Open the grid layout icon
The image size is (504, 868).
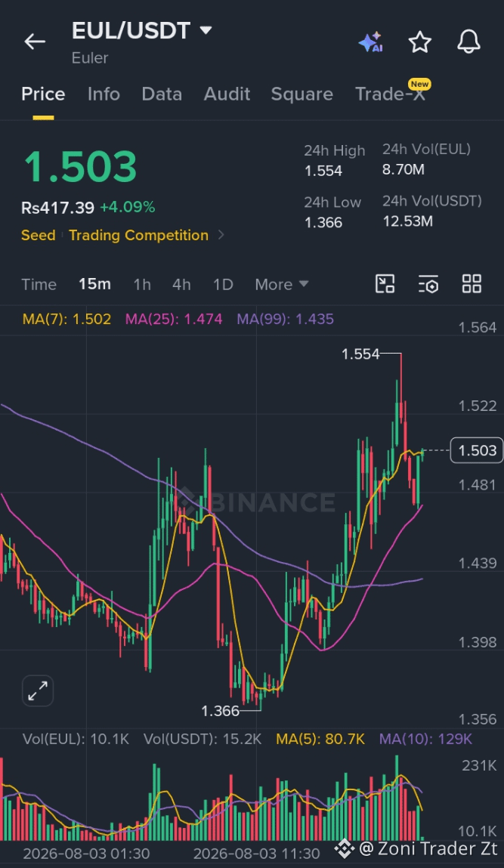pyautogui.click(x=472, y=284)
